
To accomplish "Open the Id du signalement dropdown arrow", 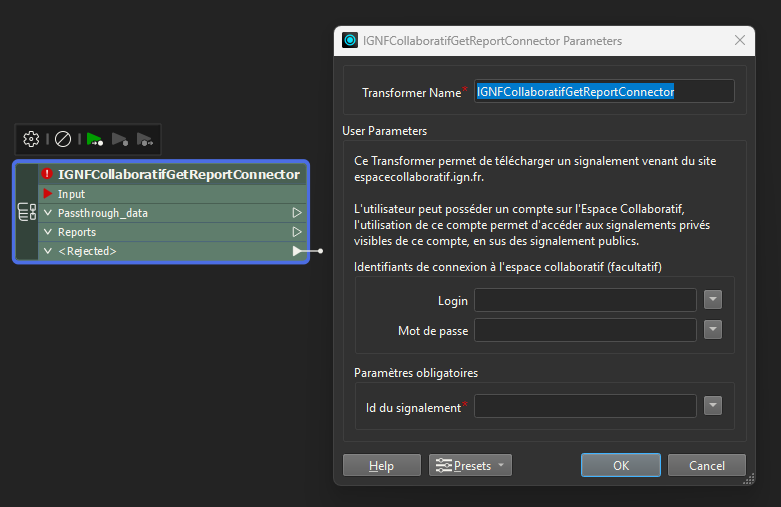I will click(x=713, y=406).
